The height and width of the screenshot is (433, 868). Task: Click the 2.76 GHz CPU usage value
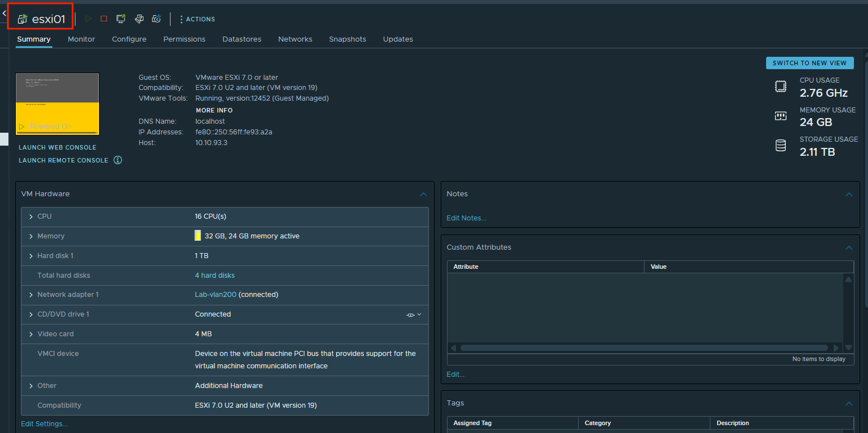pyautogui.click(x=824, y=93)
